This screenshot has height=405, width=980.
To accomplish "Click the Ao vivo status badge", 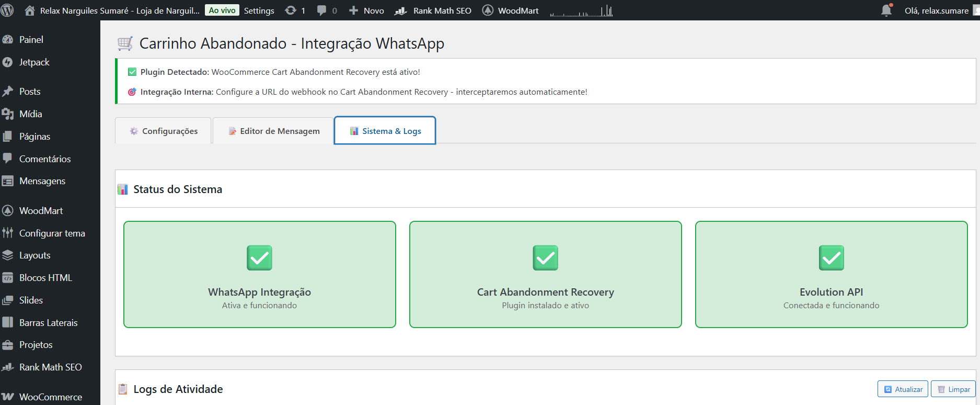I will (222, 10).
